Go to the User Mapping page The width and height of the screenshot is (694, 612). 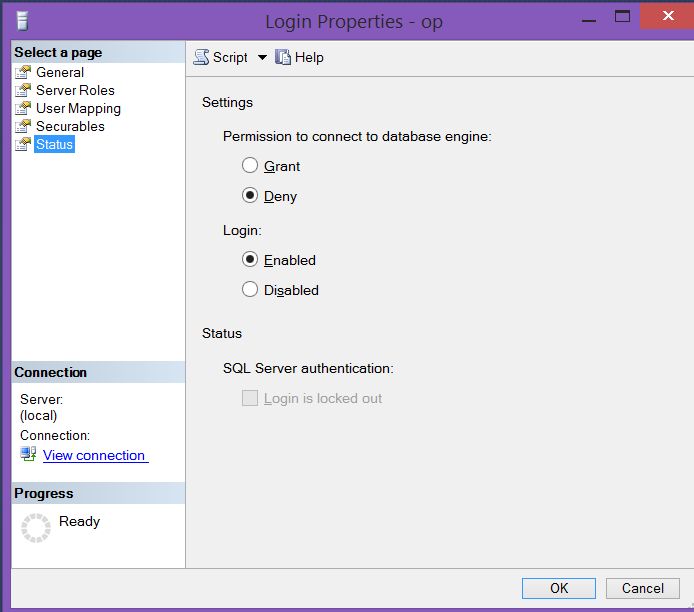click(x=78, y=108)
